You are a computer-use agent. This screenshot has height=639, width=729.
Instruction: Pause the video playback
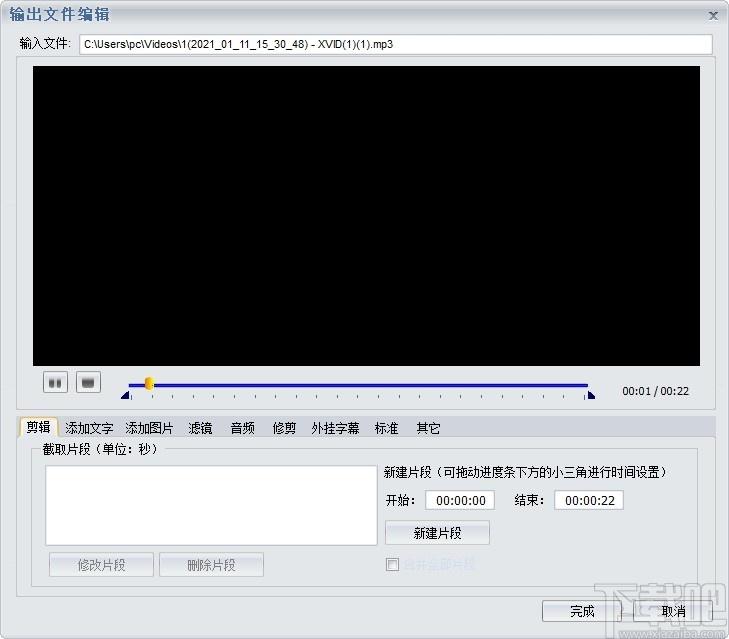55,382
